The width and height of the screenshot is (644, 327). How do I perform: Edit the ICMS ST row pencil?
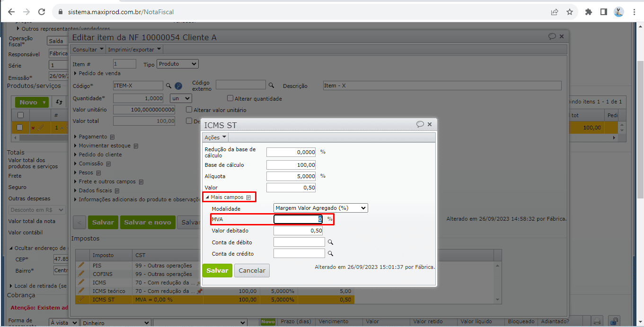point(81,299)
